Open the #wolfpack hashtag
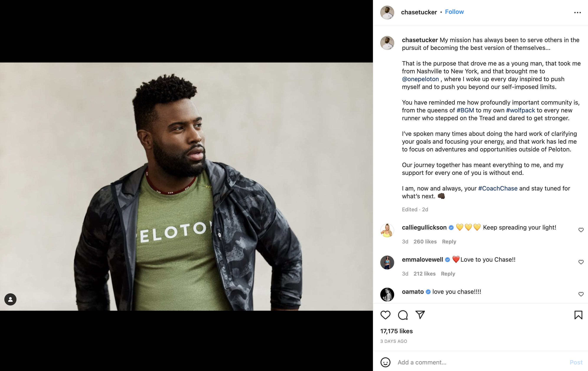The image size is (588, 371). click(x=520, y=110)
